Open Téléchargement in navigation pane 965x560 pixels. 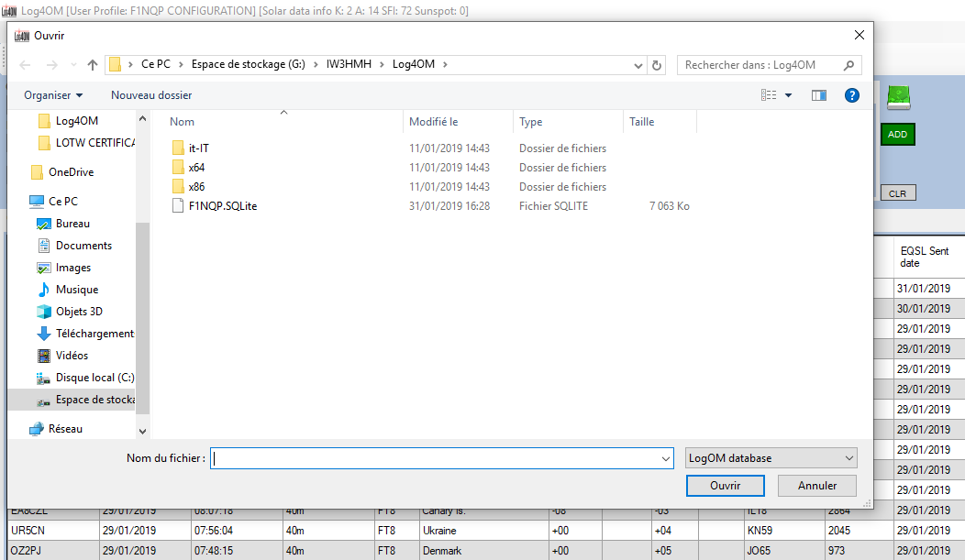(x=85, y=334)
